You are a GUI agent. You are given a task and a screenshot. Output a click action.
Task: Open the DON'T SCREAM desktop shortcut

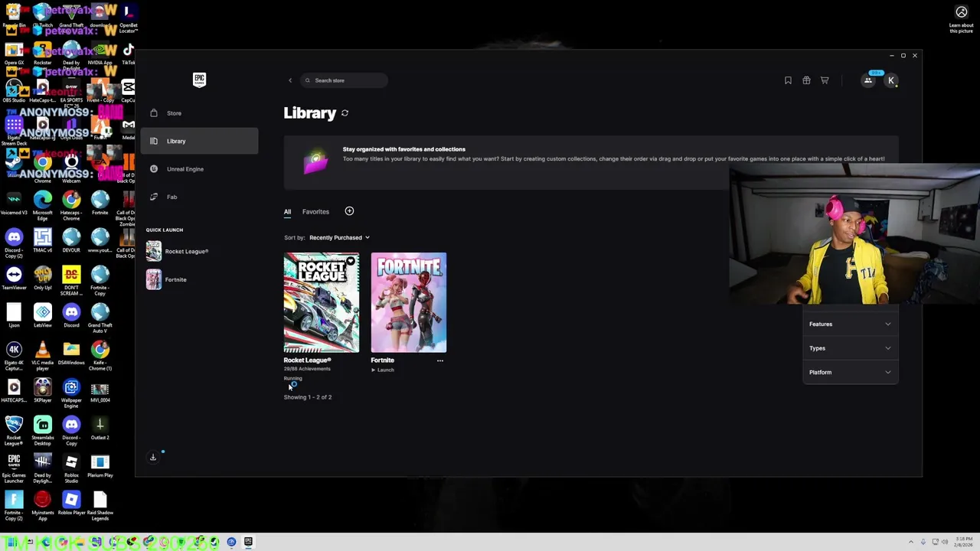click(71, 281)
